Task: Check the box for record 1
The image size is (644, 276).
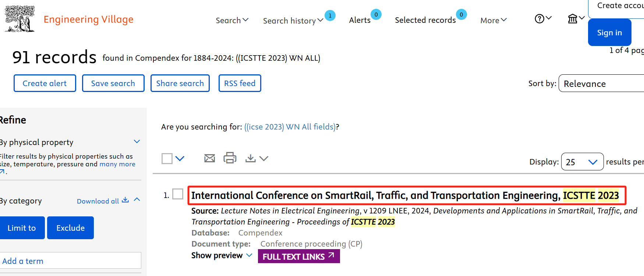Action: [178, 194]
